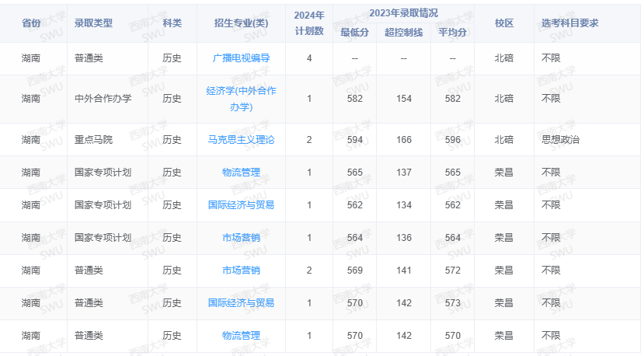Open 物流管理 link in the 普通类 row

click(x=241, y=336)
